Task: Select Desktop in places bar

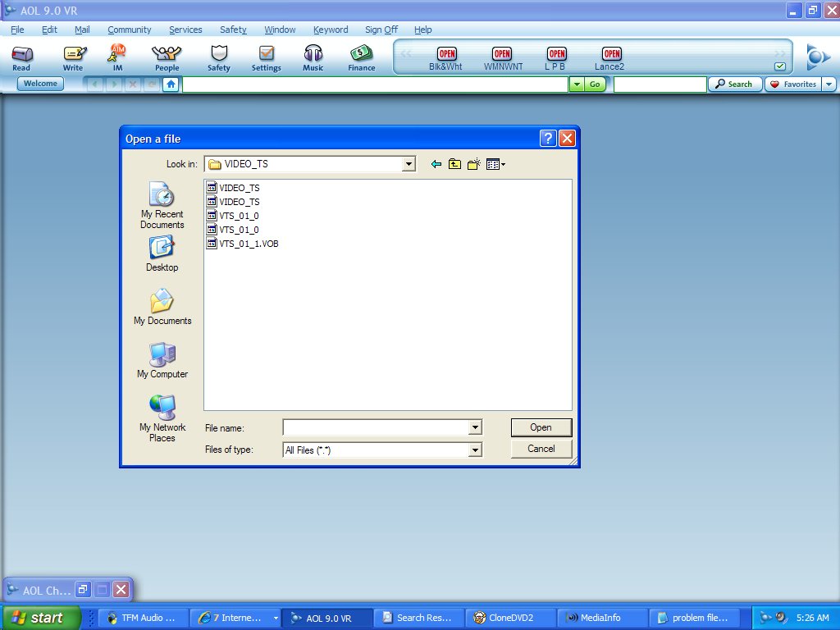Action: (162, 254)
